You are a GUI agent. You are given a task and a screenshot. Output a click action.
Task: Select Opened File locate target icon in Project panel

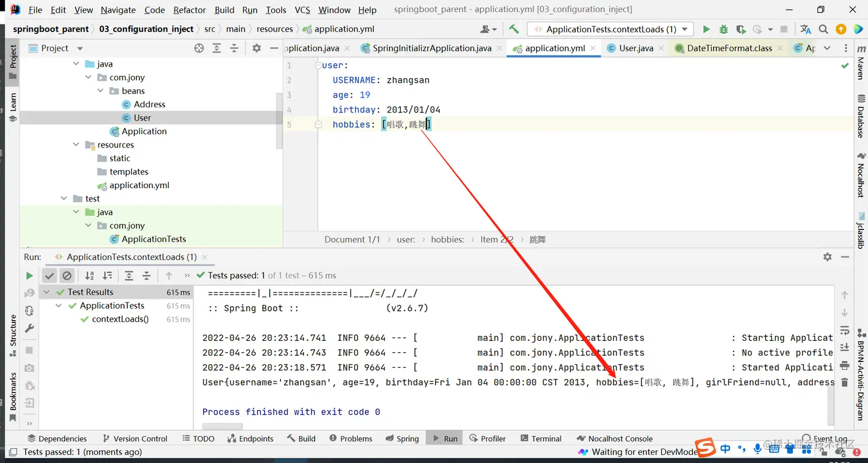(x=199, y=48)
